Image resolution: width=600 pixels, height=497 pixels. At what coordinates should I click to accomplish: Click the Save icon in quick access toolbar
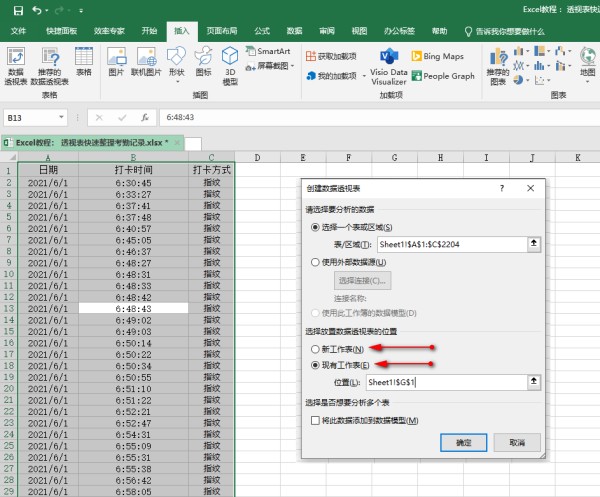tap(18, 10)
